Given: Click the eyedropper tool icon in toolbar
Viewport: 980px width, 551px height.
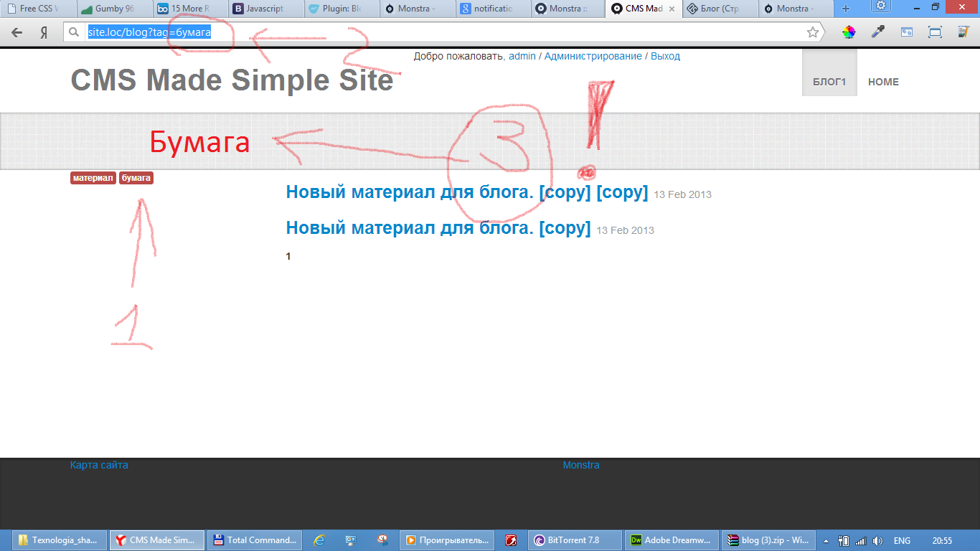Looking at the screenshot, I should tap(877, 32).
